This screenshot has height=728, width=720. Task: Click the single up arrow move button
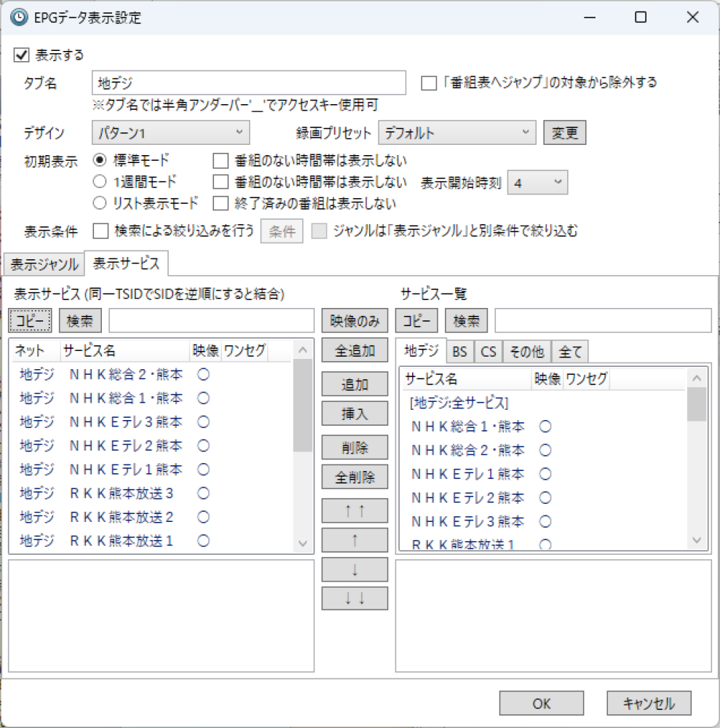point(355,540)
